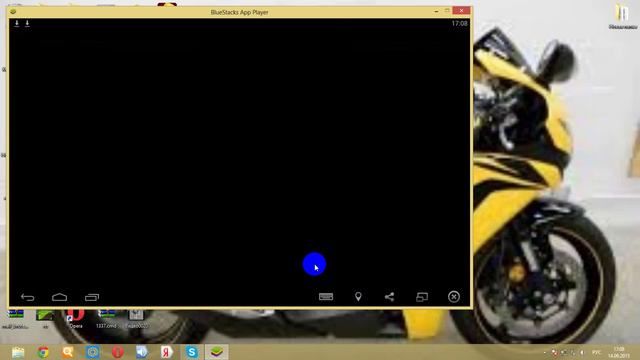Launch Yandex from the taskbar
The image size is (640, 360).
(x=167, y=352)
